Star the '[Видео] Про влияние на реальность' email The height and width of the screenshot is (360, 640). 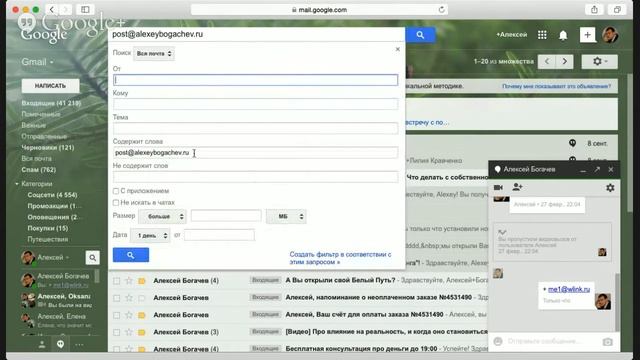(129, 332)
